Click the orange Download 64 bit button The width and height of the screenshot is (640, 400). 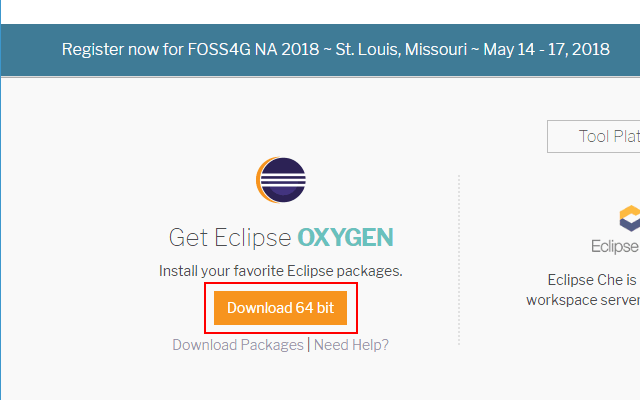coord(280,308)
